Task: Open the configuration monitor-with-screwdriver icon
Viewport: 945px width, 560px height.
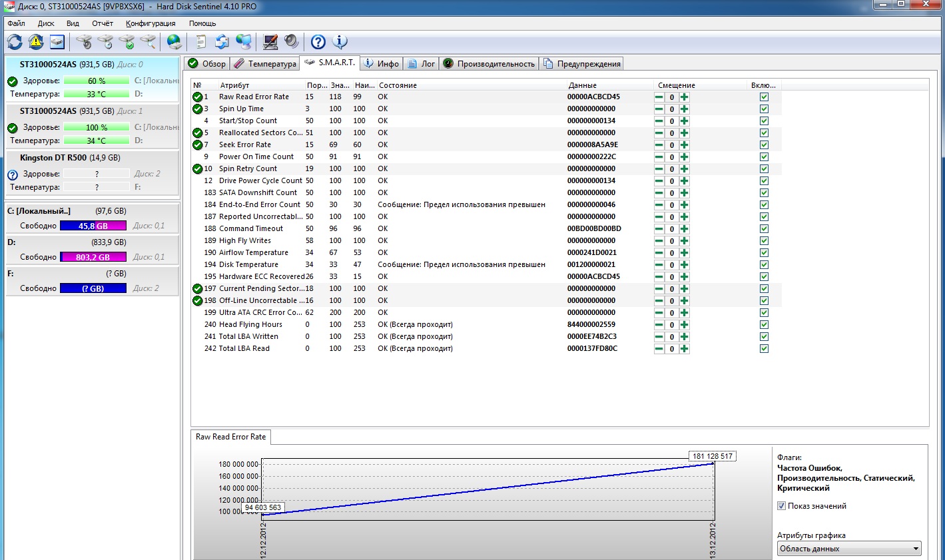Action: 270,42
